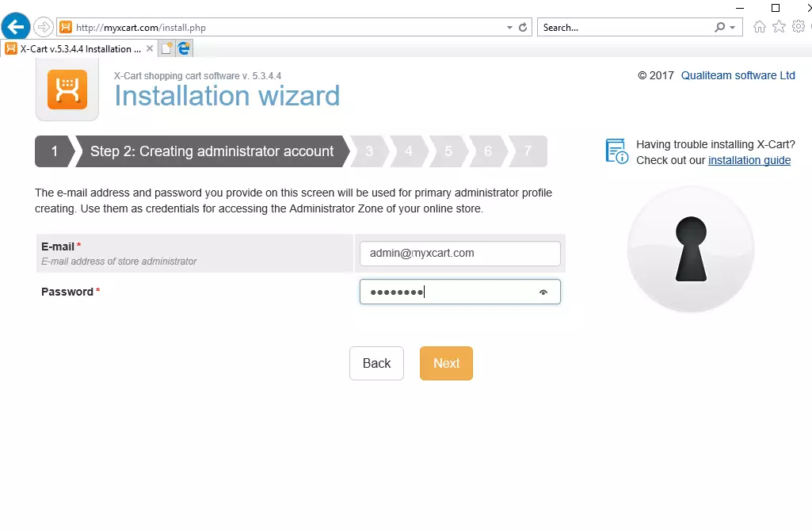
Task: Click the X-Cart orange logo
Action: pyautogui.click(x=67, y=90)
